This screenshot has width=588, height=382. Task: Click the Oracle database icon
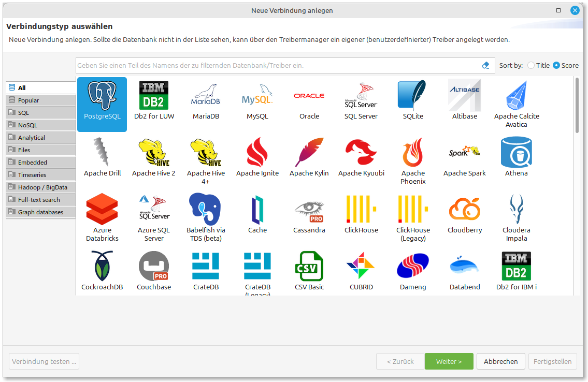[x=309, y=96]
